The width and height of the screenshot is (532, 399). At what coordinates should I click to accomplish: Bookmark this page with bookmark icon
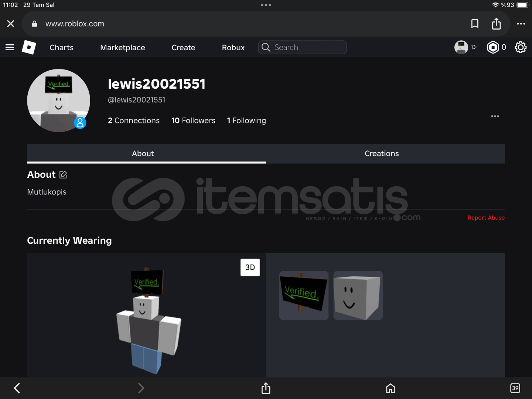tap(475, 24)
